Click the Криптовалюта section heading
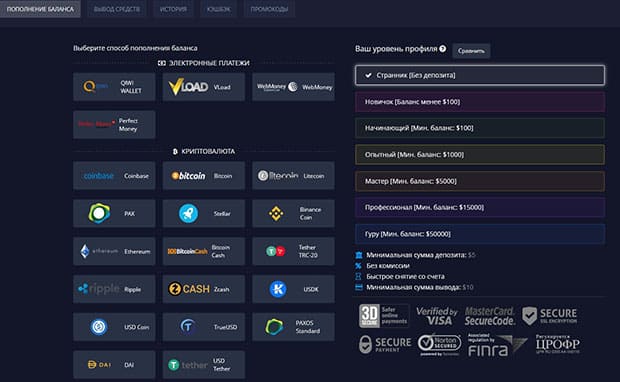 click(x=204, y=151)
